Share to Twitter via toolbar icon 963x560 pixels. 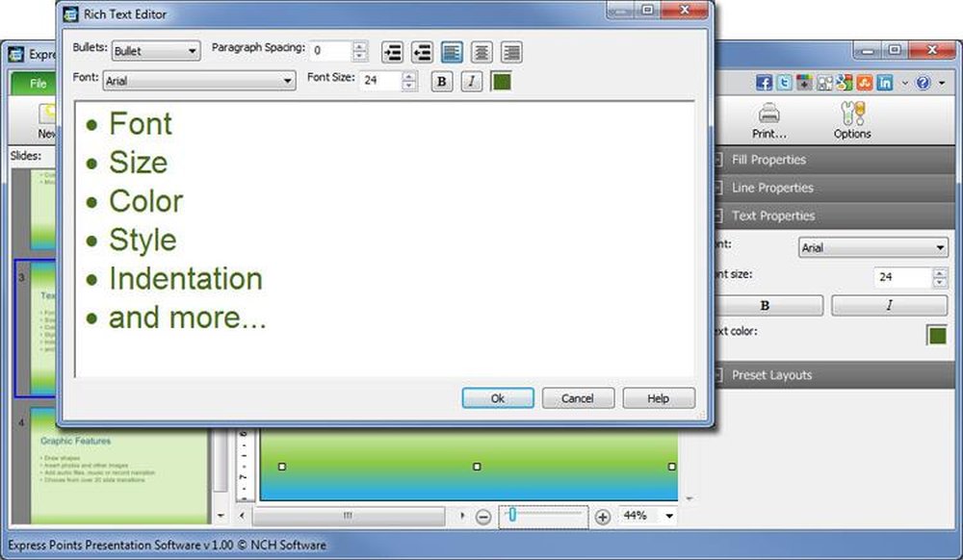(786, 82)
